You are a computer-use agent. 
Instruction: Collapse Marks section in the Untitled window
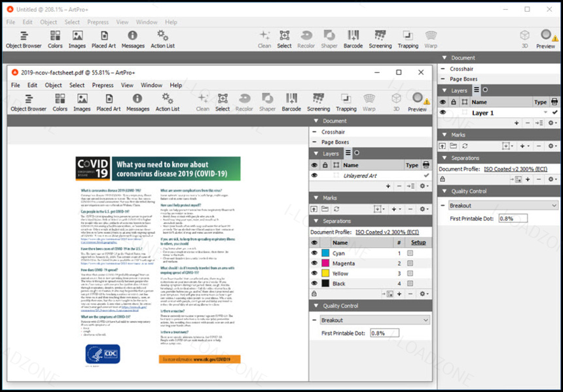coord(445,135)
